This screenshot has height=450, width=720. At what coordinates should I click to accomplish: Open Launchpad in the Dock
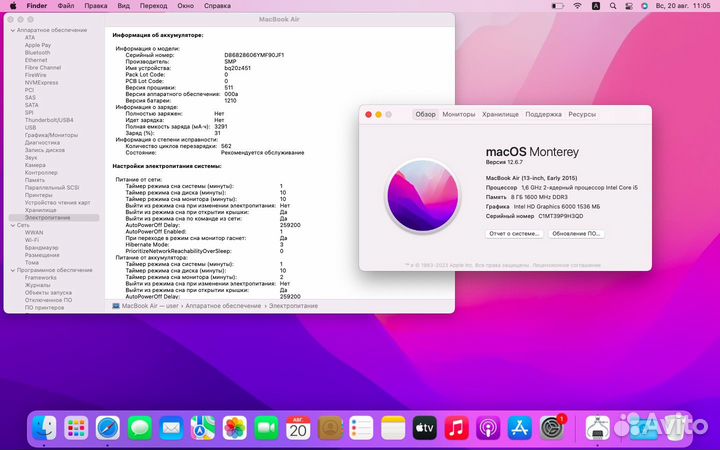pos(76,428)
